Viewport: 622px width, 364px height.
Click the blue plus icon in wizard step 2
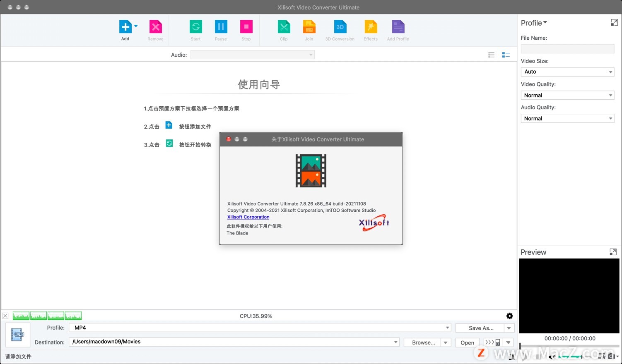tap(169, 125)
